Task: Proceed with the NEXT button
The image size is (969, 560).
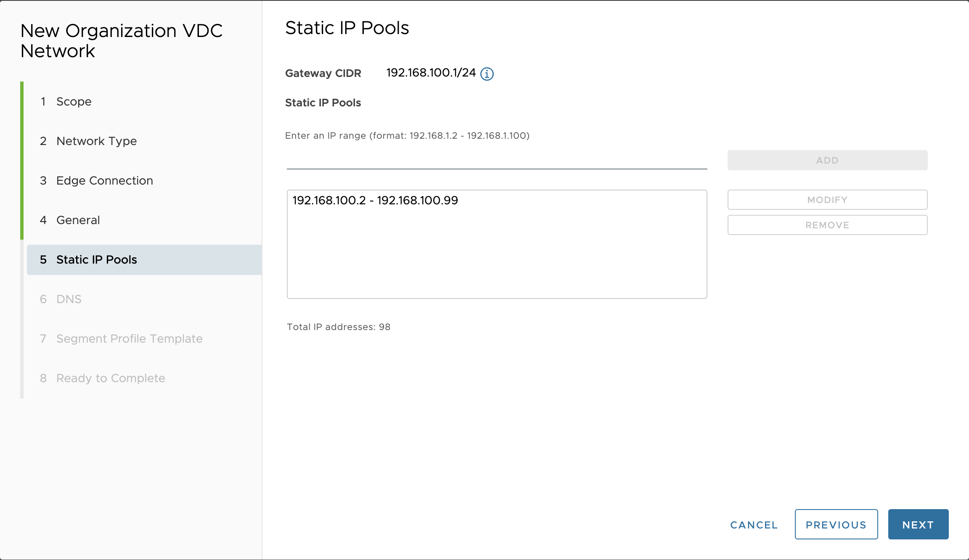Action: 918,525
